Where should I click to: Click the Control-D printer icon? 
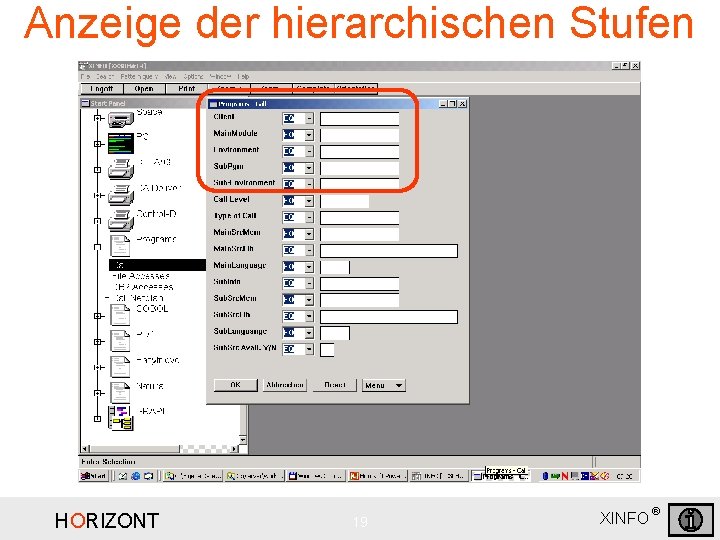click(x=121, y=220)
